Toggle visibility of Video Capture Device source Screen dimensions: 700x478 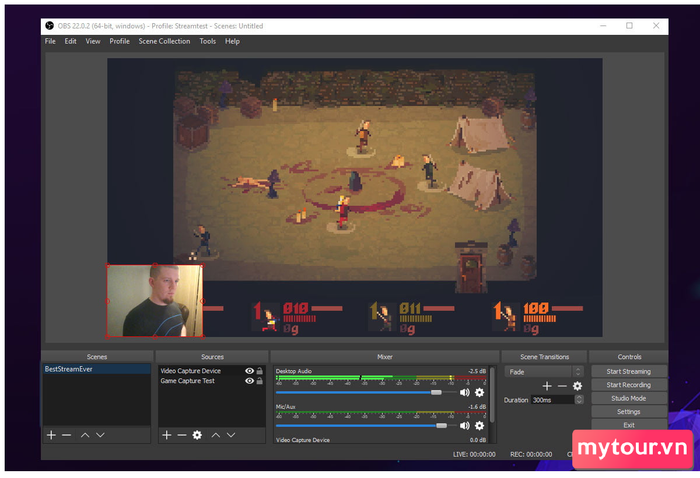(x=250, y=371)
